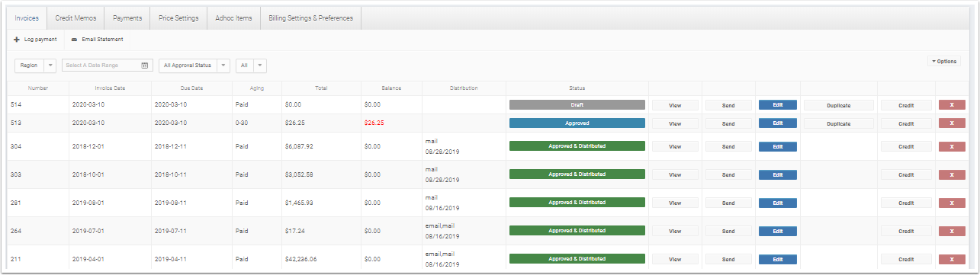
Task: Click the Log payment plus icon
Action: click(x=16, y=39)
